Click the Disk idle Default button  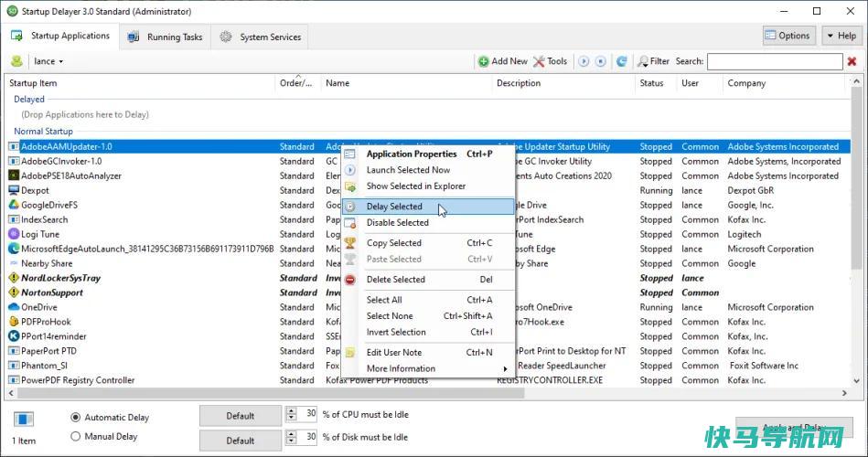(241, 441)
